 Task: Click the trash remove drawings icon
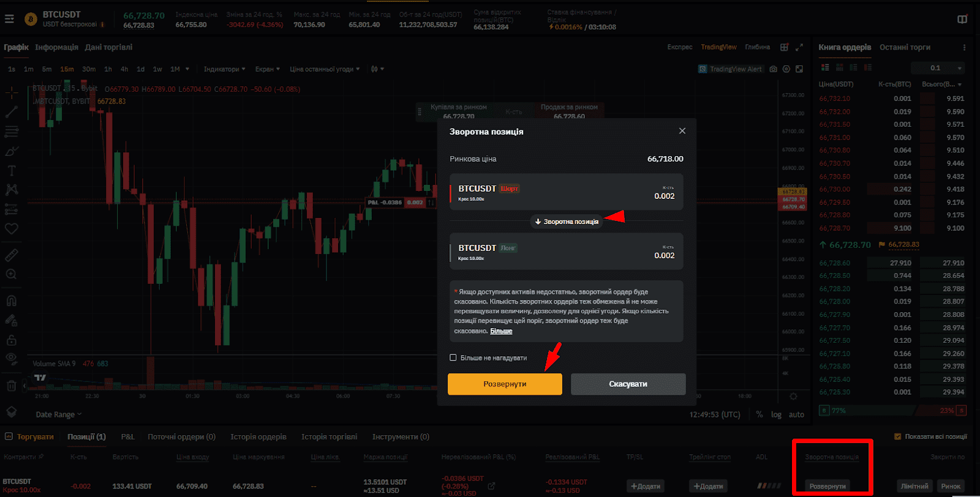coord(11,386)
